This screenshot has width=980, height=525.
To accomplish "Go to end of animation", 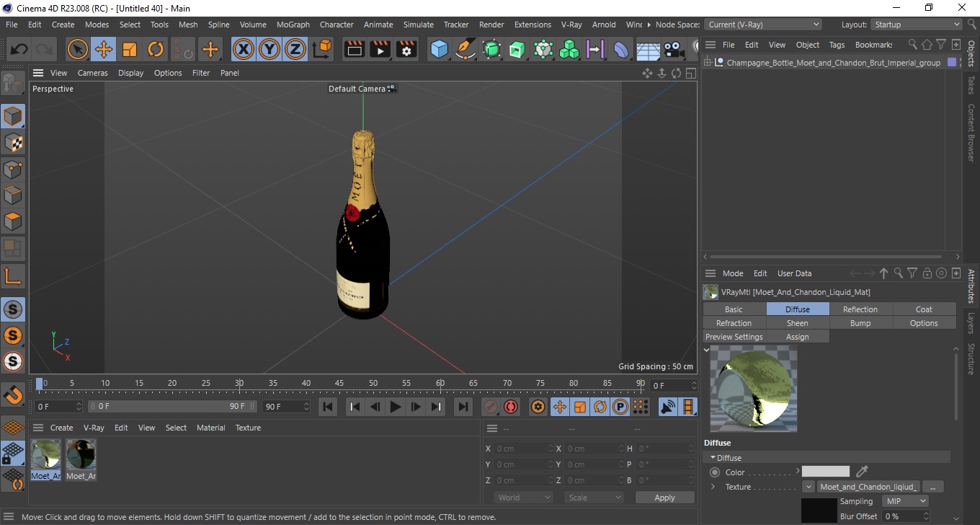I will 463,407.
